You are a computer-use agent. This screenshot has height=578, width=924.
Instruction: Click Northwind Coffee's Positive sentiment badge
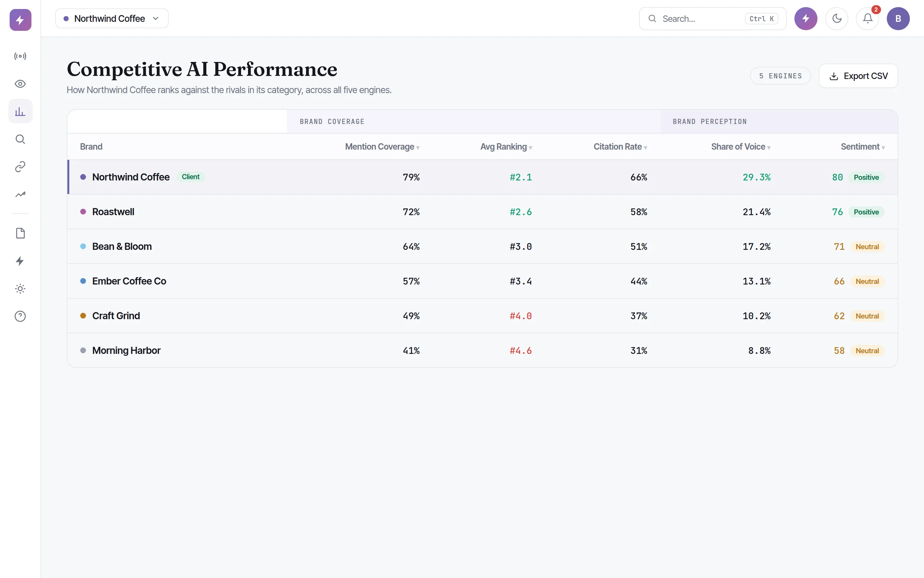click(866, 177)
